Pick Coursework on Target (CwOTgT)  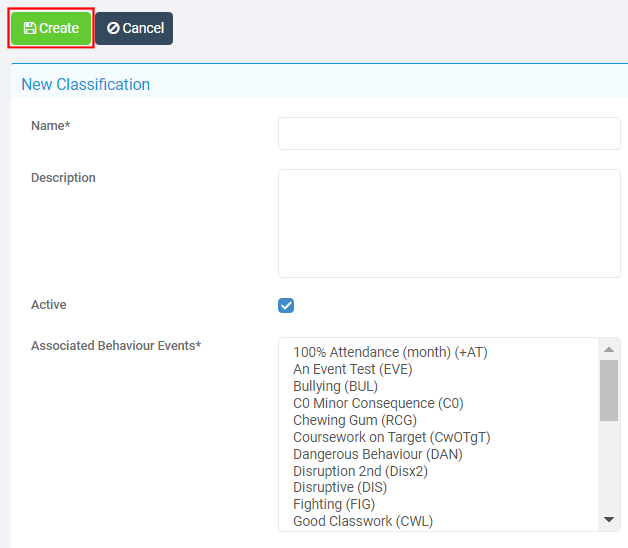click(392, 437)
